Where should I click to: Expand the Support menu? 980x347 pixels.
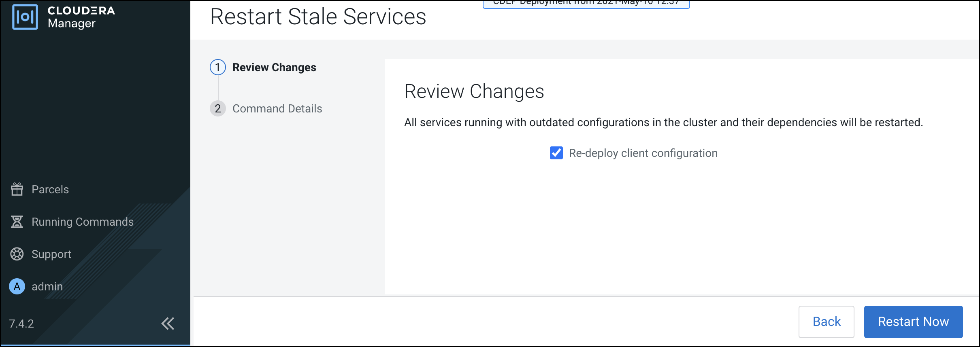(x=51, y=254)
